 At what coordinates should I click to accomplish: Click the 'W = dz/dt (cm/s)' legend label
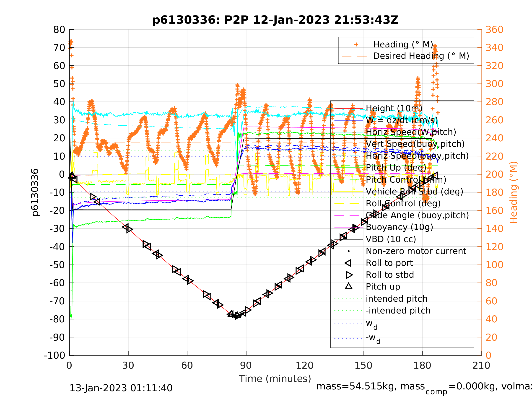point(402,120)
